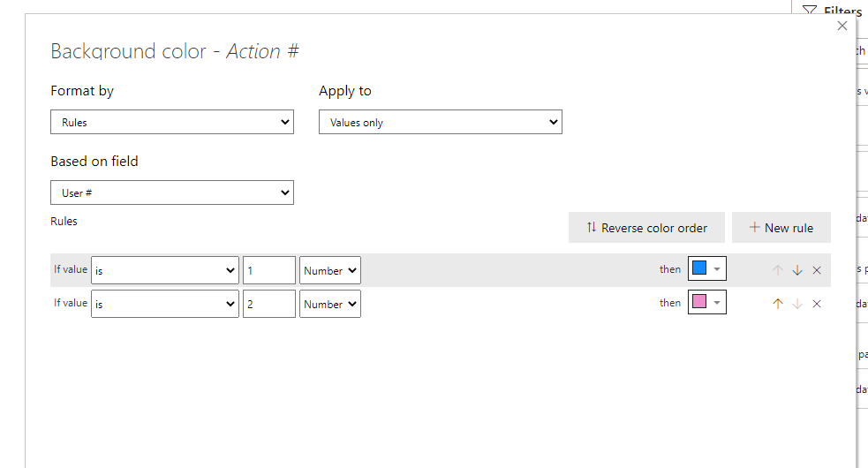The image size is (868, 468).
Task: Click Reverse color order button
Action: tap(646, 228)
